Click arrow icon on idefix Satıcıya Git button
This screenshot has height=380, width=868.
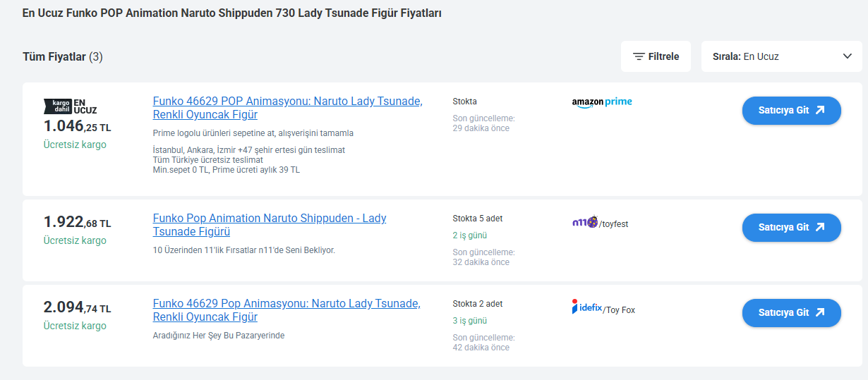pyautogui.click(x=819, y=313)
